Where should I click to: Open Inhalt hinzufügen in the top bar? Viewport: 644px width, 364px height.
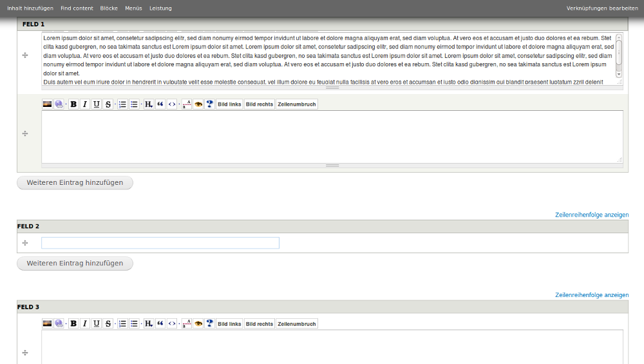tap(30, 8)
